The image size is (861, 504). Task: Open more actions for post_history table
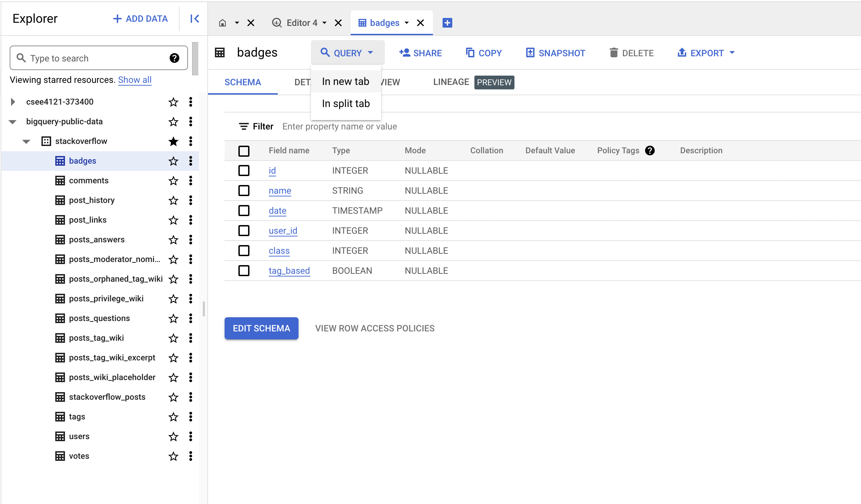tap(191, 200)
